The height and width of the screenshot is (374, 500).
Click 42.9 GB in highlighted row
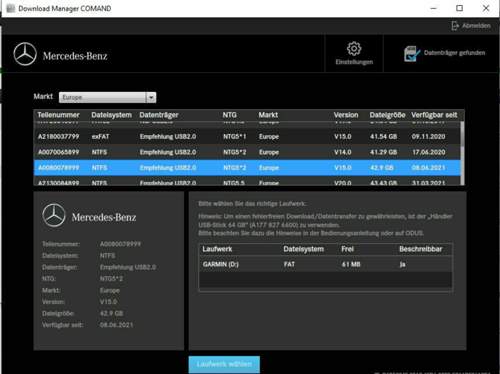pos(382,168)
